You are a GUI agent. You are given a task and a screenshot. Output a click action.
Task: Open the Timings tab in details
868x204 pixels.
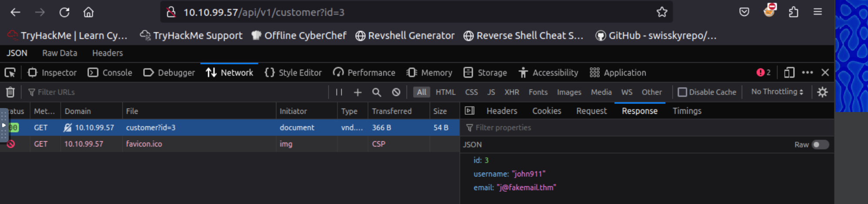[687, 111]
